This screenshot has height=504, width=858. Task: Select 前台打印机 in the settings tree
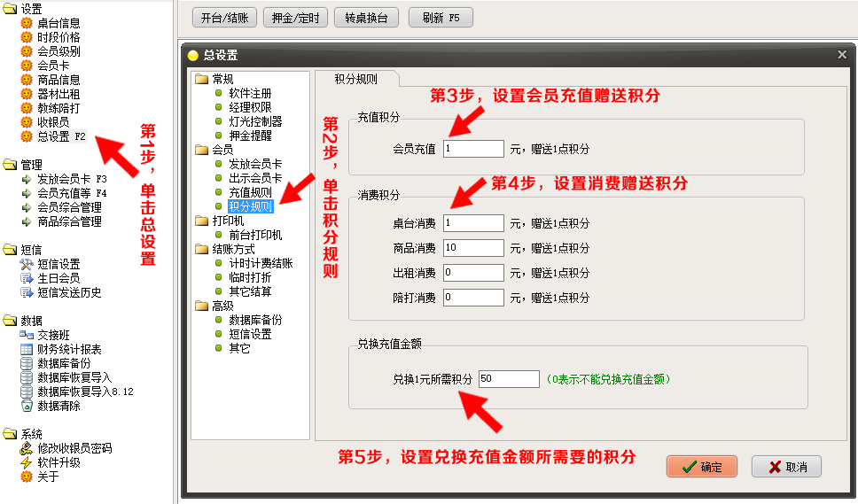(255, 235)
